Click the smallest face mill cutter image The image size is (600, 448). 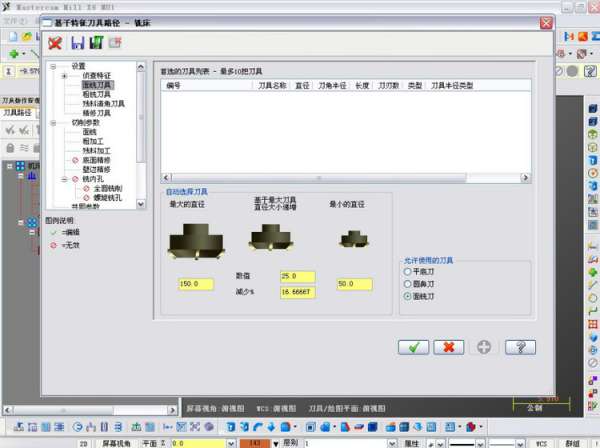tap(354, 239)
